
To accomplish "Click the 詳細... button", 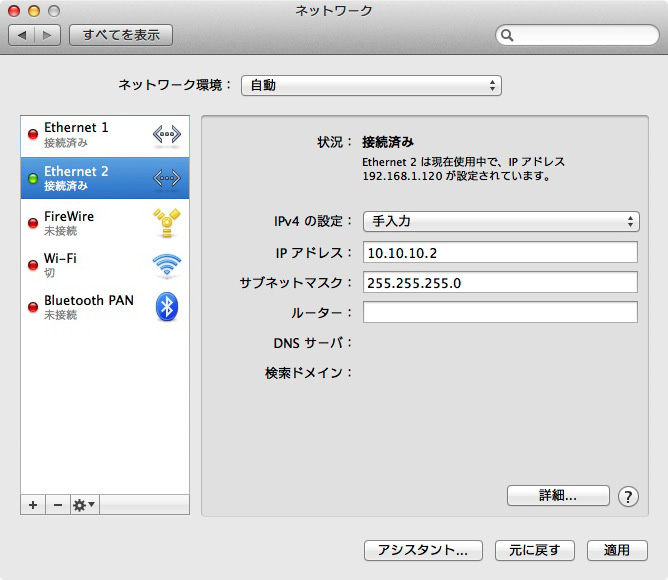I will click(x=558, y=495).
